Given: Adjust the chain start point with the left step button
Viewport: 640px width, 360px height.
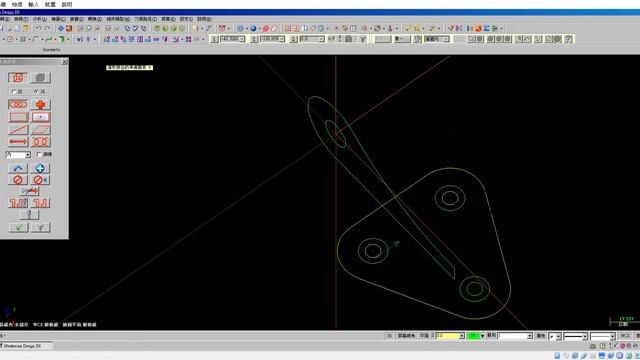Looking at the screenshot, I should 18,203.
